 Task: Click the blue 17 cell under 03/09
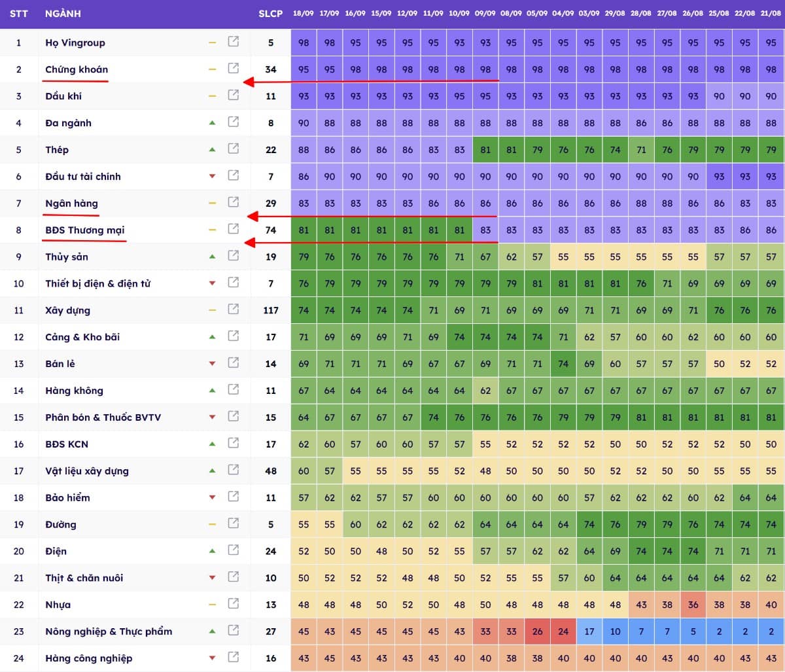pos(589,631)
